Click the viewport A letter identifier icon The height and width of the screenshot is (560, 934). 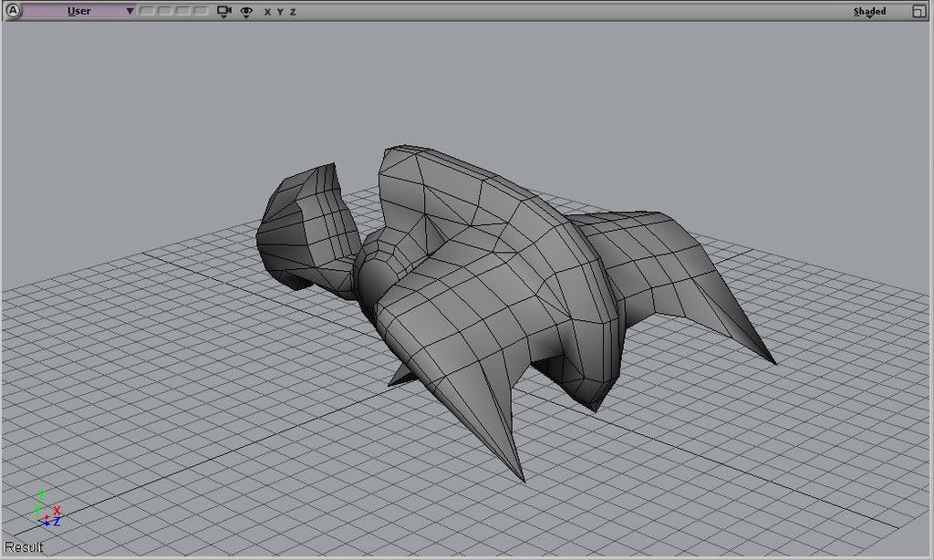12,11
